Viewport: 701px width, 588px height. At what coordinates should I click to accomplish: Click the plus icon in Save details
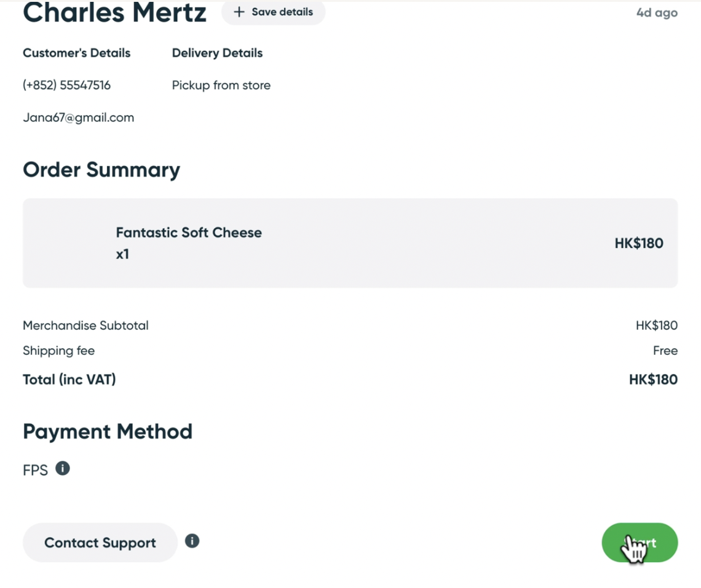coord(239,12)
